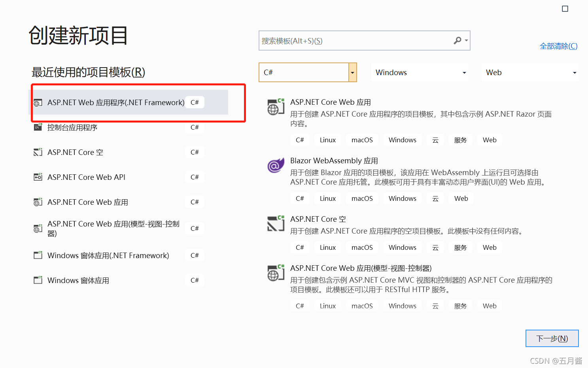Choose ASP.NET Core Web 应用(模型-视图-控制器) title in results
Image resolution: width=588 pixels, height=368 pixels.
click(361, 268)
